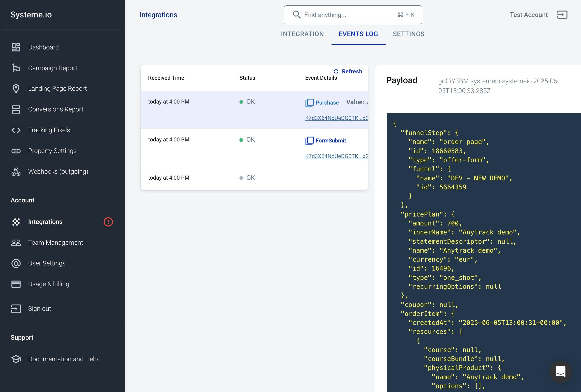The height and width of the screenshot is (392, 581).
Task: Select the Tracking Pixels code icon
Action: [16, 130]
